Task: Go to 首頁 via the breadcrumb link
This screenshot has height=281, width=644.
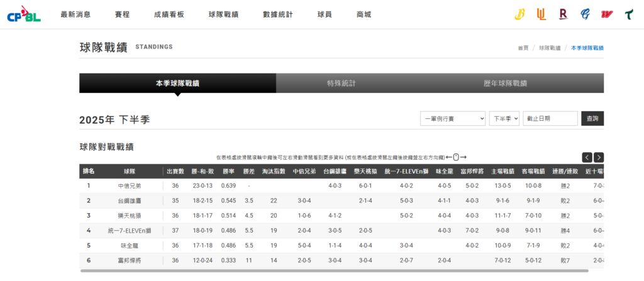Action: (x=523, y=48)
